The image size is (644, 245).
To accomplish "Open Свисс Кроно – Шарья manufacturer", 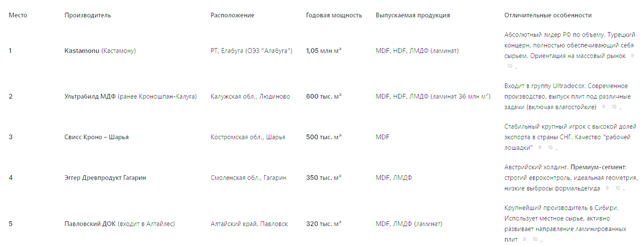I will [97, 137].
